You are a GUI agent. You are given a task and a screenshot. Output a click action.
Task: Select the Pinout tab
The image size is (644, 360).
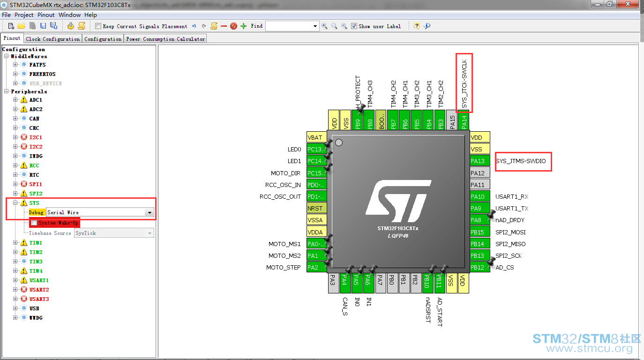(x=12, y=38)
